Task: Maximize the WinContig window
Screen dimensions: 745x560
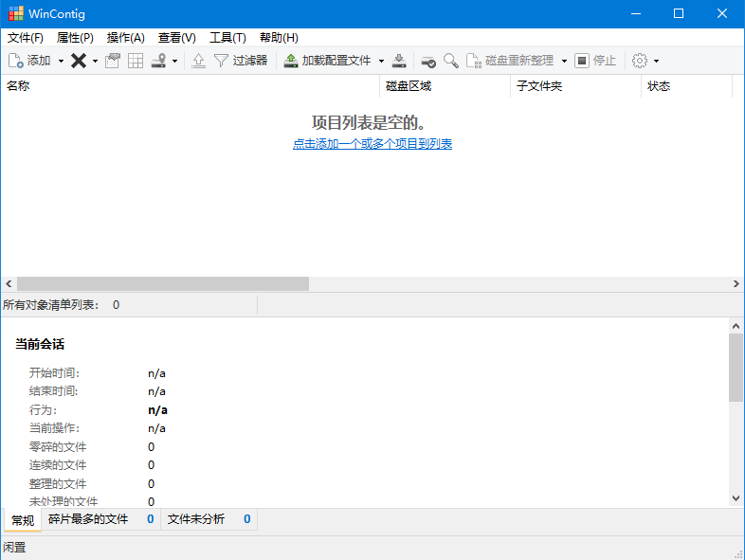Action: [679, 14]
